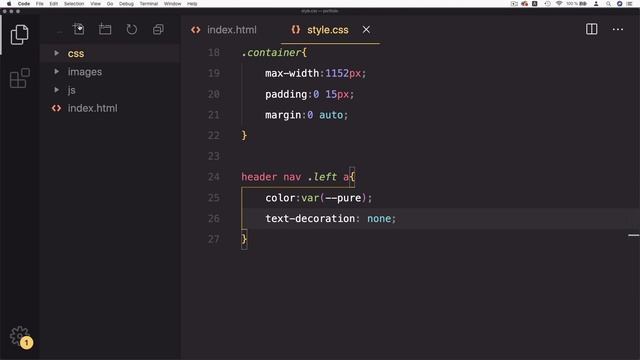Image resolution: width=640 pixels, height=360 pixels.
Task: Open the Selection menu
Action: [74, 4]
